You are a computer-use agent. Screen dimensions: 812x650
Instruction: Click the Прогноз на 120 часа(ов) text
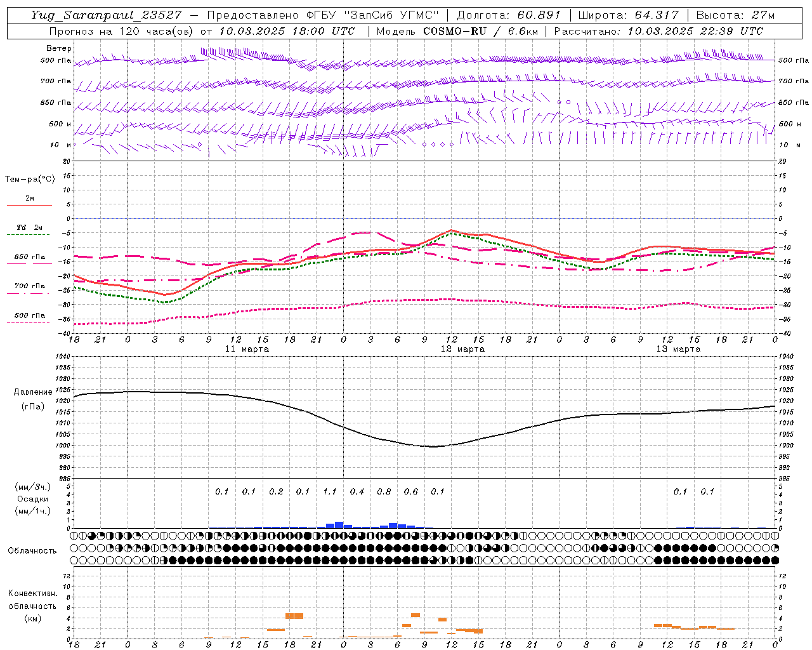(x=121, y=31)
